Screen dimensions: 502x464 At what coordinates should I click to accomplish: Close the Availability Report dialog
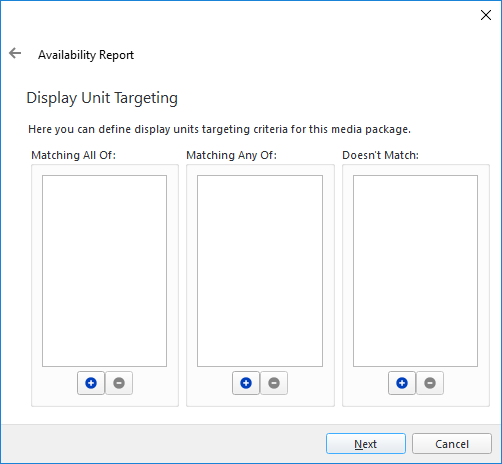486,15
